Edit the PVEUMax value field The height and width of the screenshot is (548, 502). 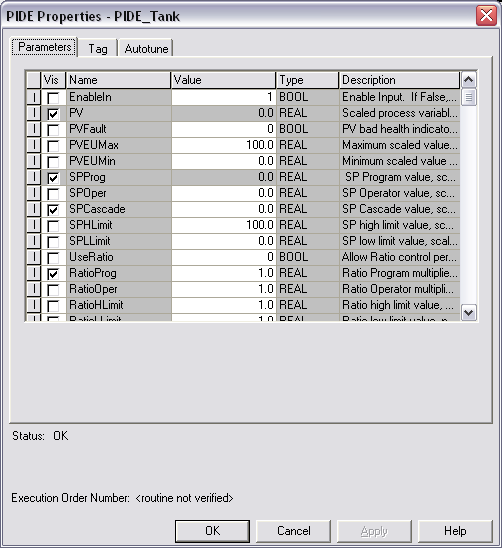click(223, 145)
